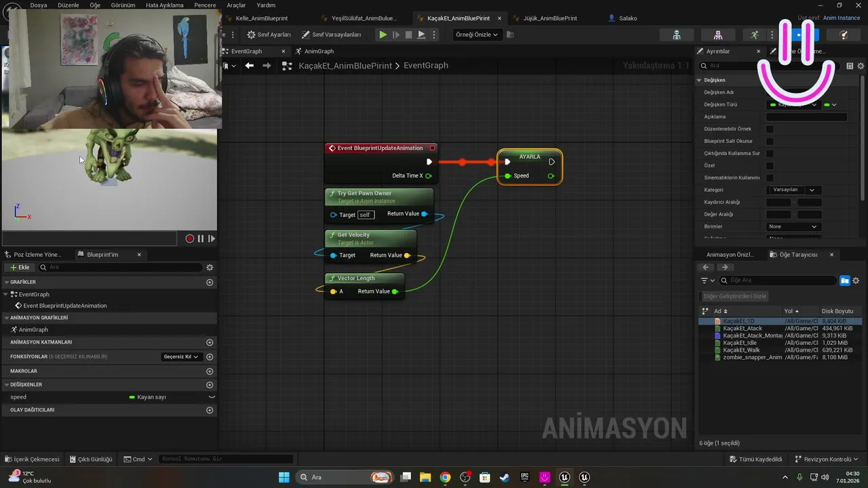Select the KaçakEt_Walk asset row

[781, 350]
